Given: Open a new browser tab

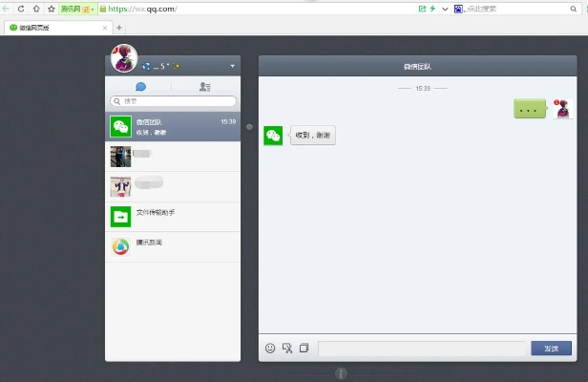Looking at the screenshot, I should (x=119, y=28).
